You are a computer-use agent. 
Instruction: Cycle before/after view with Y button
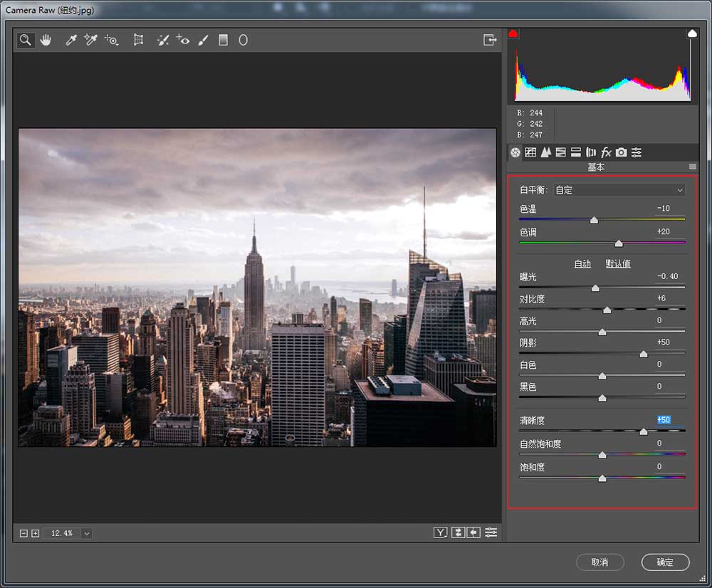point(441,532)
